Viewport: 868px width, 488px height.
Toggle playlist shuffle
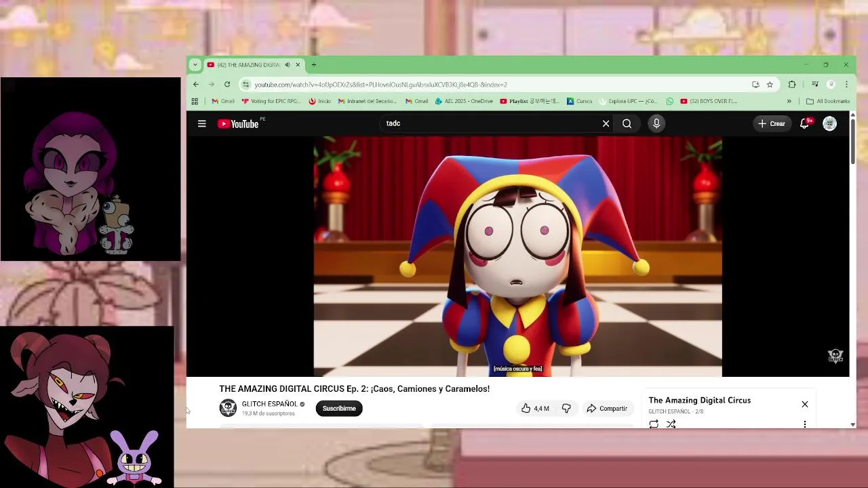coord(671,424)
